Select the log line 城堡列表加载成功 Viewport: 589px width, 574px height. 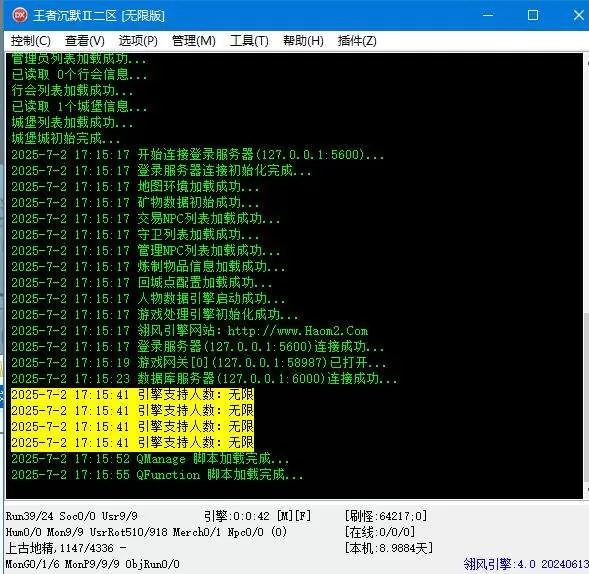(x=72, y=122)
